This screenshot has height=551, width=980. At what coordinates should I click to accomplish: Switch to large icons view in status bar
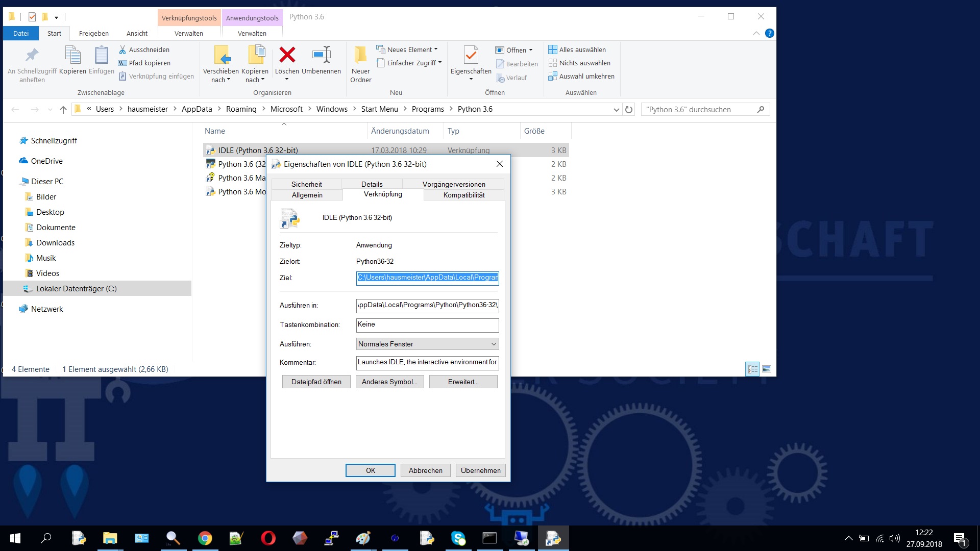tap(767, 369)
